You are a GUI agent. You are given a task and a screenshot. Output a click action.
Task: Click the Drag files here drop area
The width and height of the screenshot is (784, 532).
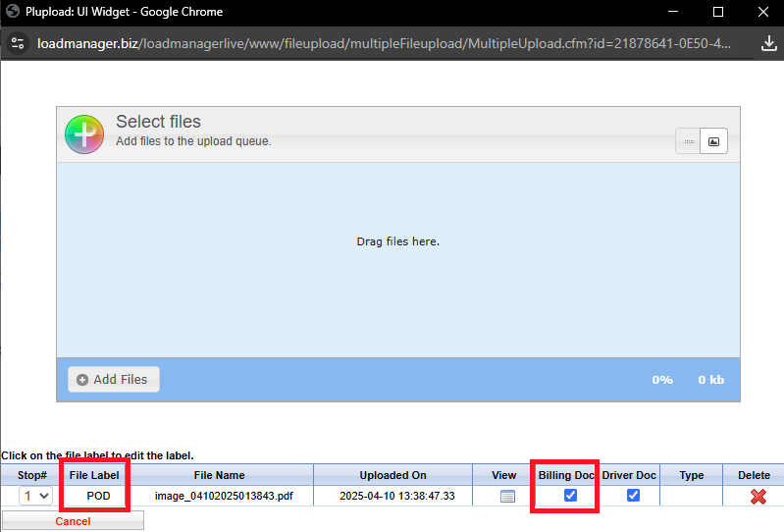point(397,241)
